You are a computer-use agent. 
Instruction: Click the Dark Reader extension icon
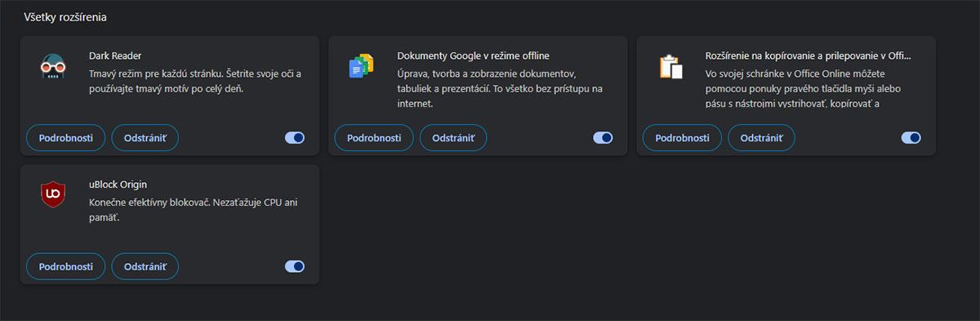click(53, 67)
